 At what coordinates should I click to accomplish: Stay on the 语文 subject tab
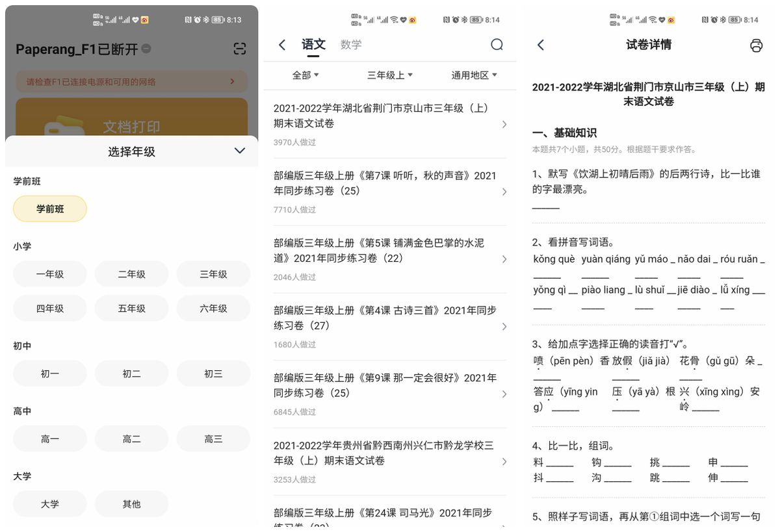(x=313, y=44)
